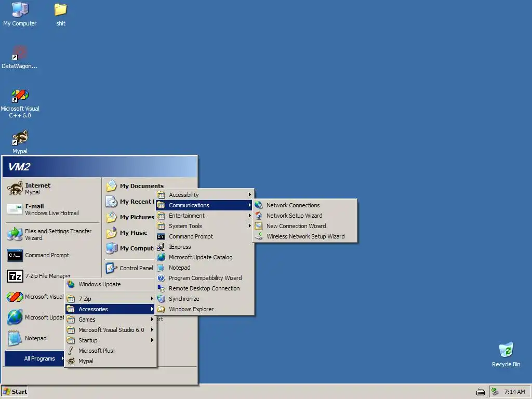This screenshot has height=399, width=532.
Task: Click the network status tray icon
Action: tap(495, 392)
